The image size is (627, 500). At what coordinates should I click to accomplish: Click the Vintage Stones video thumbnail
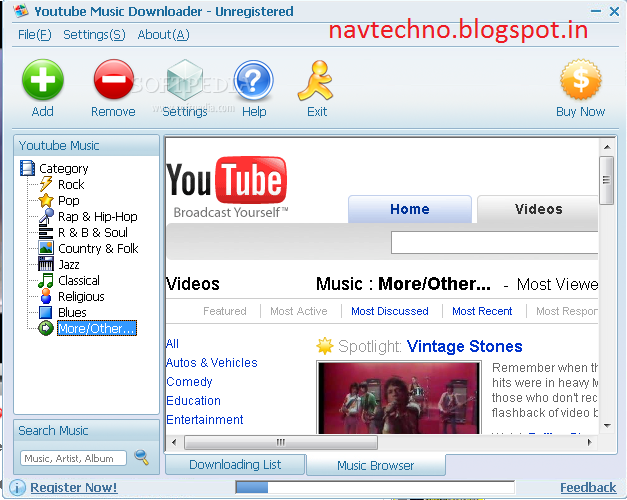coord(399,398)
